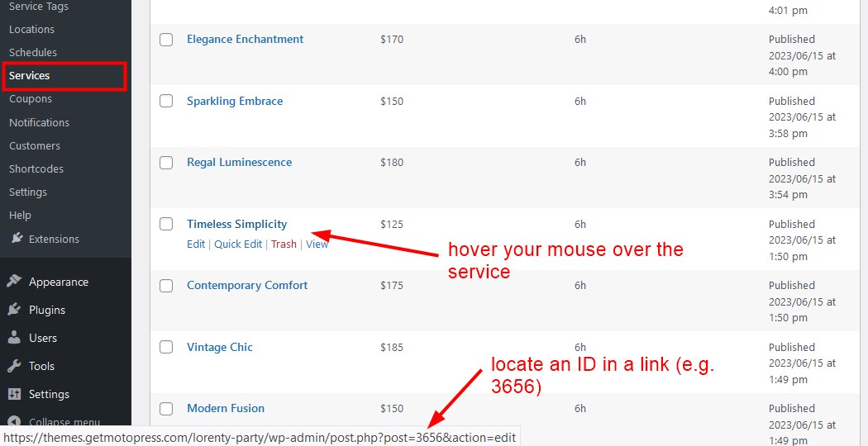Select the Timeless Simplicity row checkbox
This screenshot has height=446, width=868.
pyautogui.click(x=166, y=224)
